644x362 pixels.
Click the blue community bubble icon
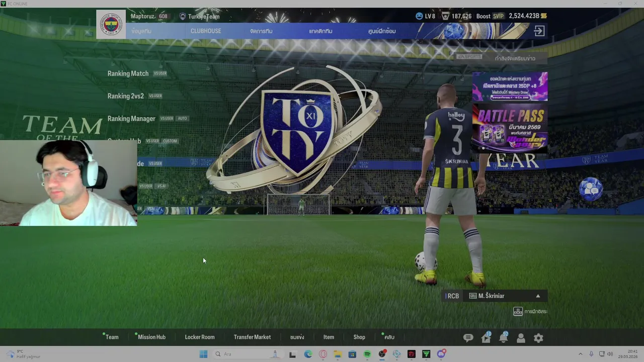[x=591, y=189]
